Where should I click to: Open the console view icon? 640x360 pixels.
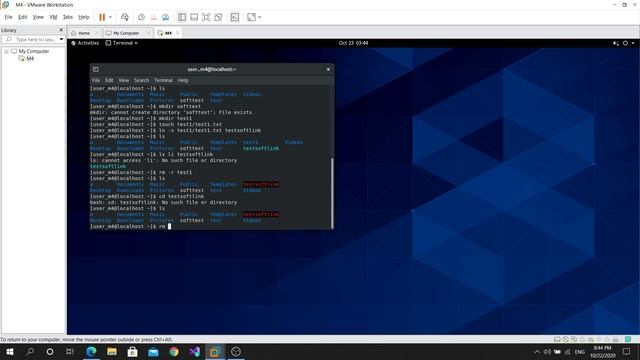235,17
